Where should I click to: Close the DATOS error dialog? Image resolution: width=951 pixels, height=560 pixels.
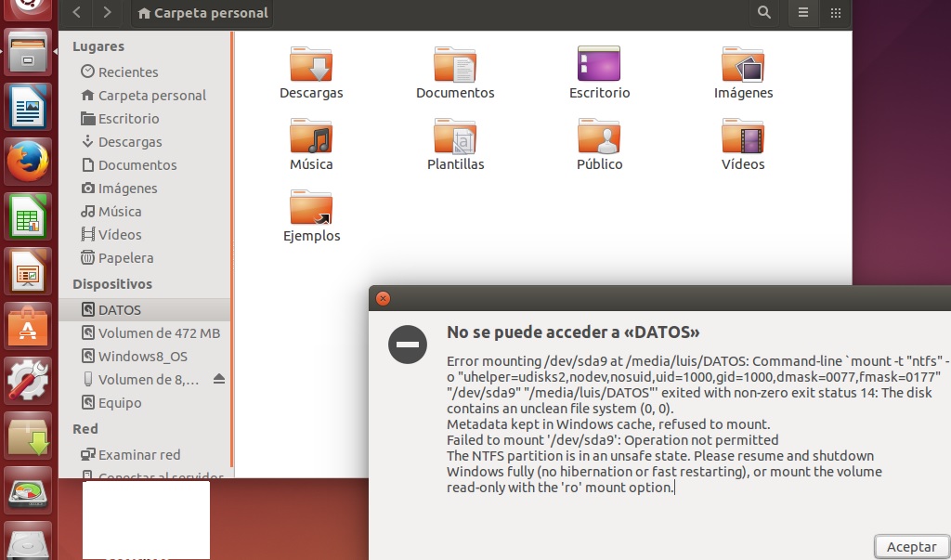383,298
